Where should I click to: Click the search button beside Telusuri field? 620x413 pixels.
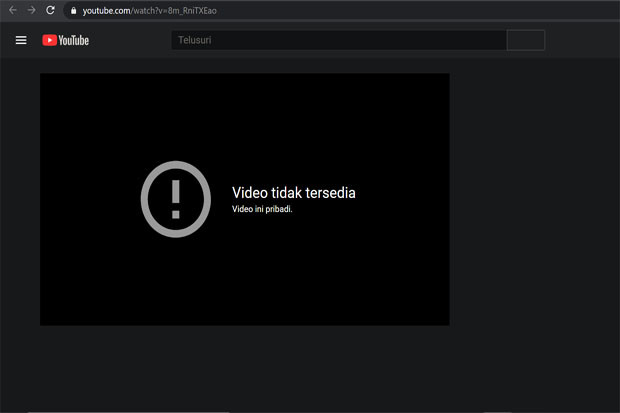525,40
